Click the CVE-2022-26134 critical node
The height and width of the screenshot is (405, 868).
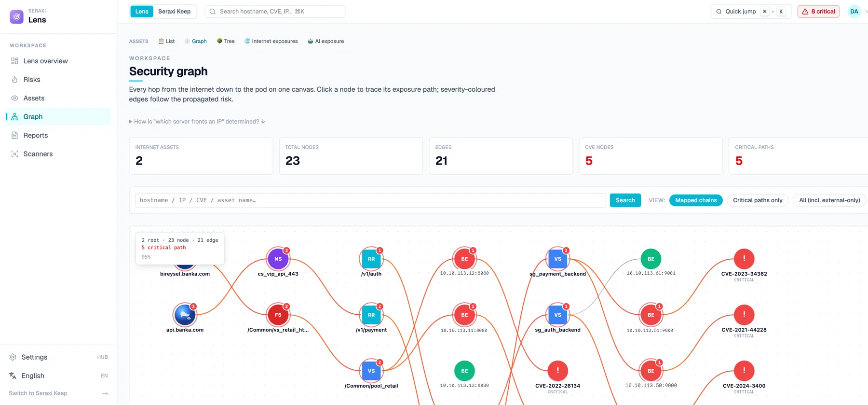tap(558, 371)
